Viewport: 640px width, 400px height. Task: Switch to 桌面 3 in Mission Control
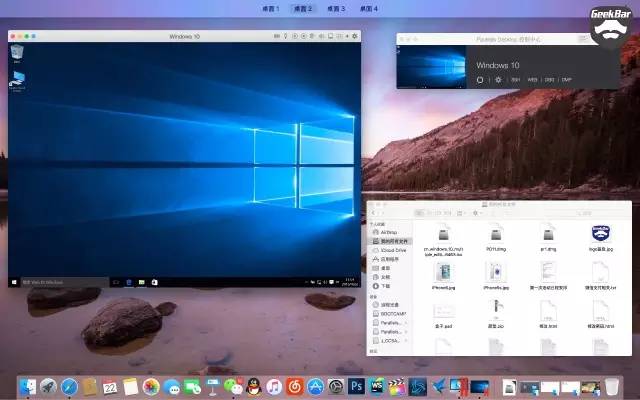point(336,8)
